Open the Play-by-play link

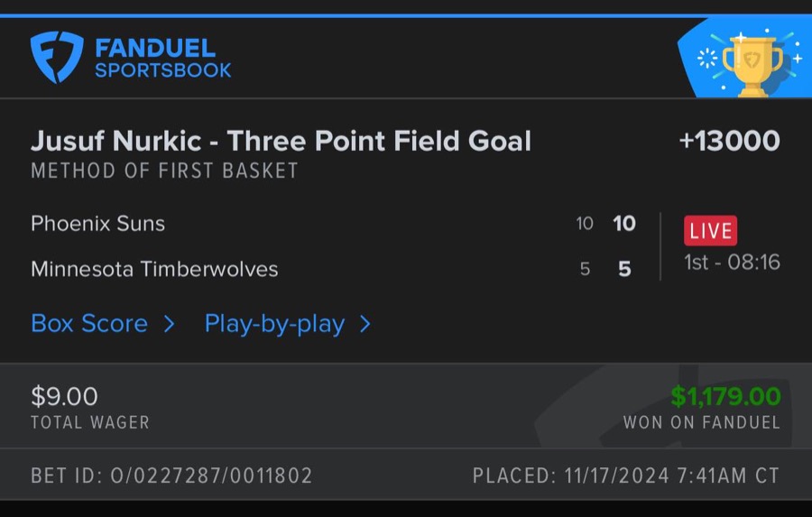click(x=274, y=324)
